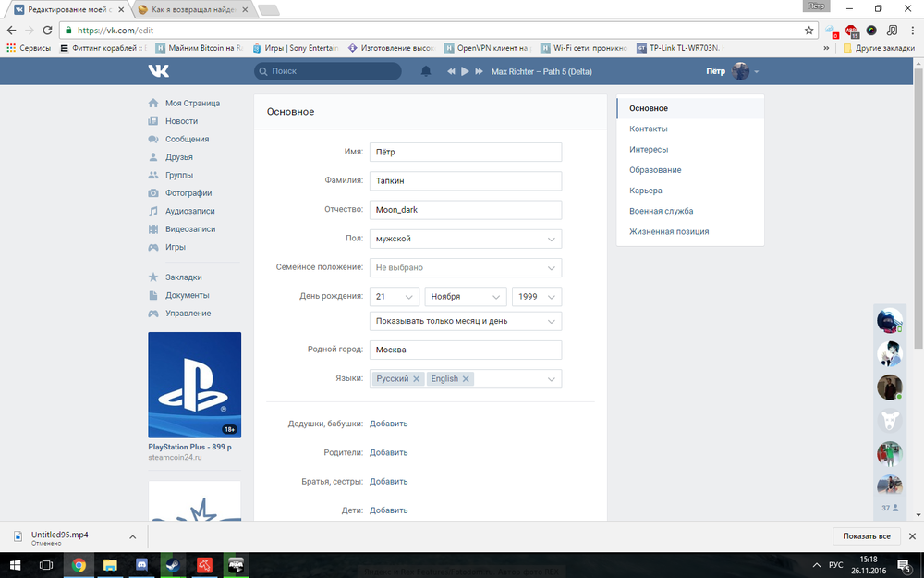
Task: Open birthday day dropdown showing 21
Action: tap(395, 297)
